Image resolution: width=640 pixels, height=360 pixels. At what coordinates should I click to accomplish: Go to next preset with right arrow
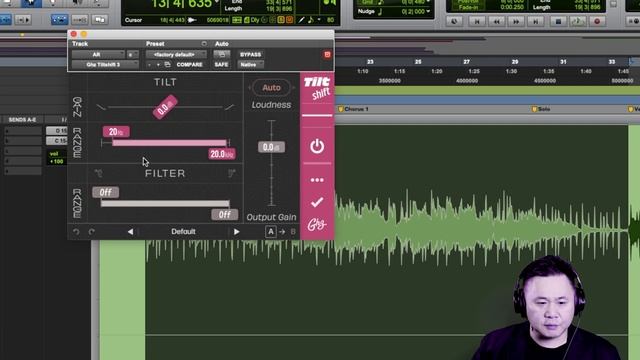[x=237, y=232]
